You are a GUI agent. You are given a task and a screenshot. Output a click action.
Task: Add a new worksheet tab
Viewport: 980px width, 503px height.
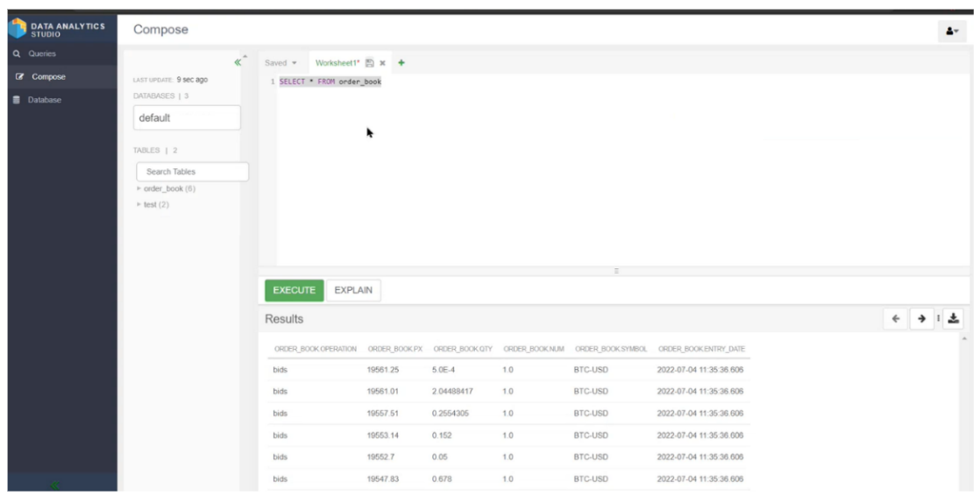(401, 62)
